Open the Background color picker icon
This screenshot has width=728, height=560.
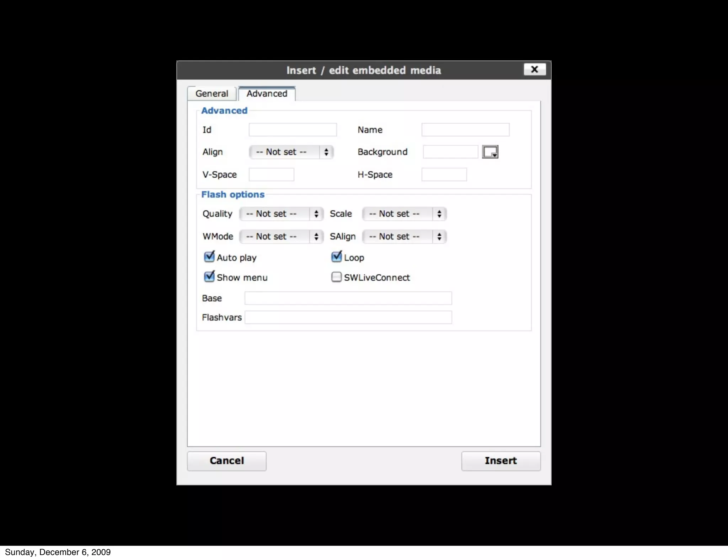point(490,152)
